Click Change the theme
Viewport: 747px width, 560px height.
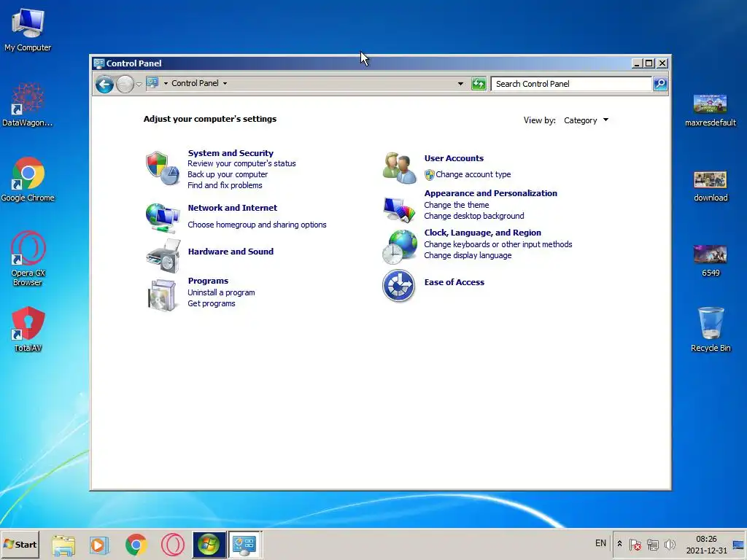pos(457,205)
